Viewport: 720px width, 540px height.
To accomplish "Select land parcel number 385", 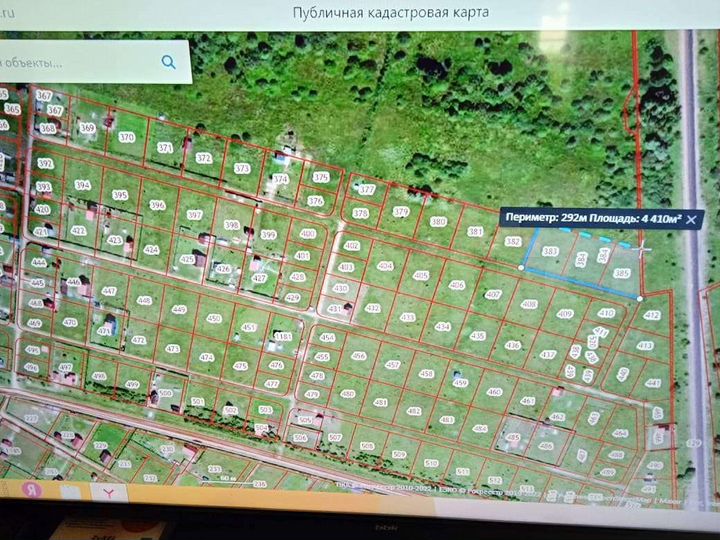I will (x=622, y=273).
